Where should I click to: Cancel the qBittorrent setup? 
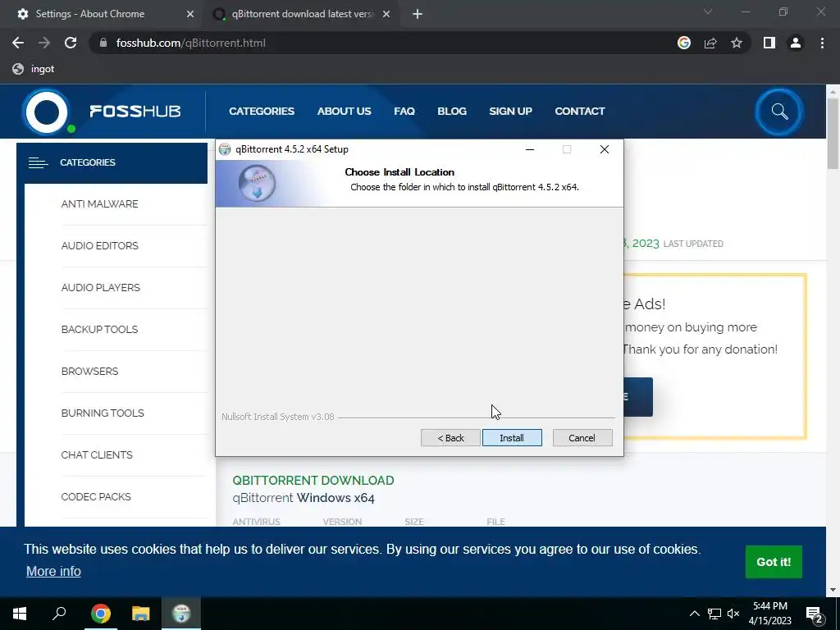tap(582, 438)
